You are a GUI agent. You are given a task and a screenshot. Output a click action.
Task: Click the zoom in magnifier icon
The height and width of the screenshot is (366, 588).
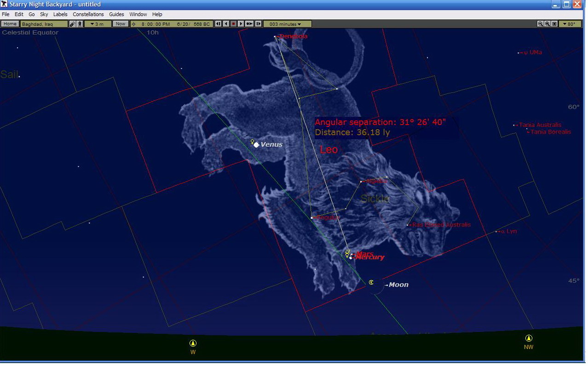coord(548,24)
